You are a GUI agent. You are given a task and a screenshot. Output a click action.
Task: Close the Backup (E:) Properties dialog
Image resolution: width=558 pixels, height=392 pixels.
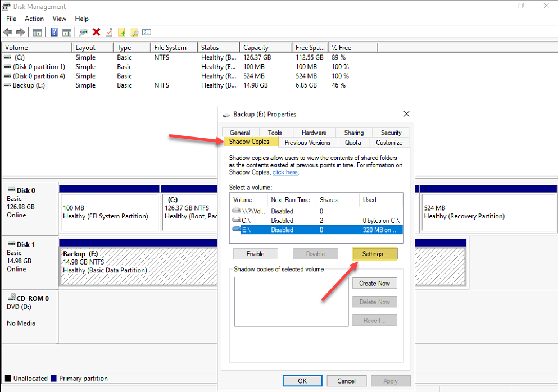(x=406, y=114)
